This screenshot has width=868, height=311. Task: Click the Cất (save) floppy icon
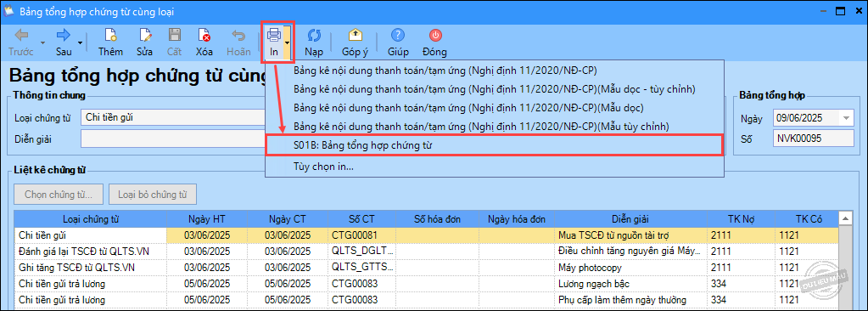[175, 36]
